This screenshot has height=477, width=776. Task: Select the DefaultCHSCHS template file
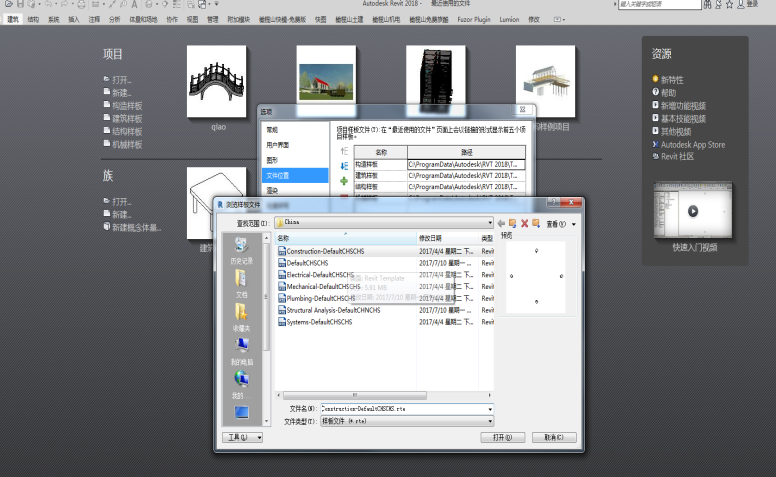pos(303,263)
